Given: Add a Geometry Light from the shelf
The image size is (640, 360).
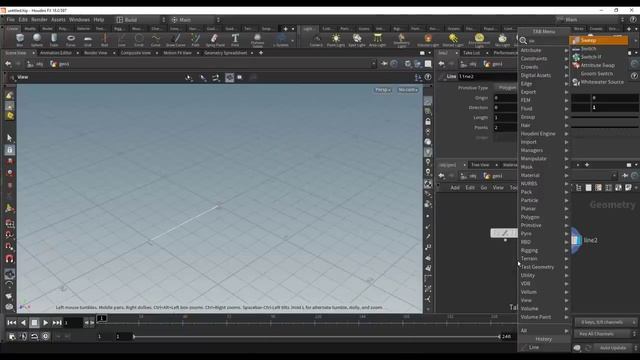Looking at the screenshot, I should [401, 40].
